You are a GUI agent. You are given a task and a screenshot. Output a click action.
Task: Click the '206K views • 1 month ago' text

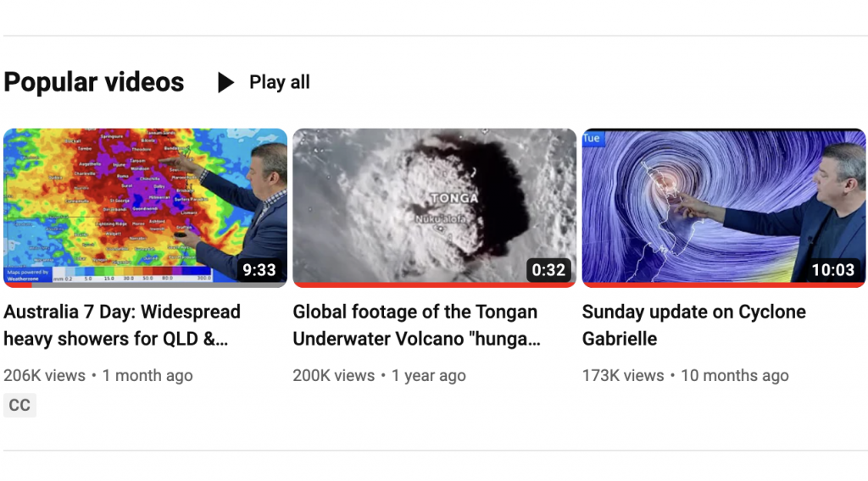pyautogui.click(x=98, y=375)
